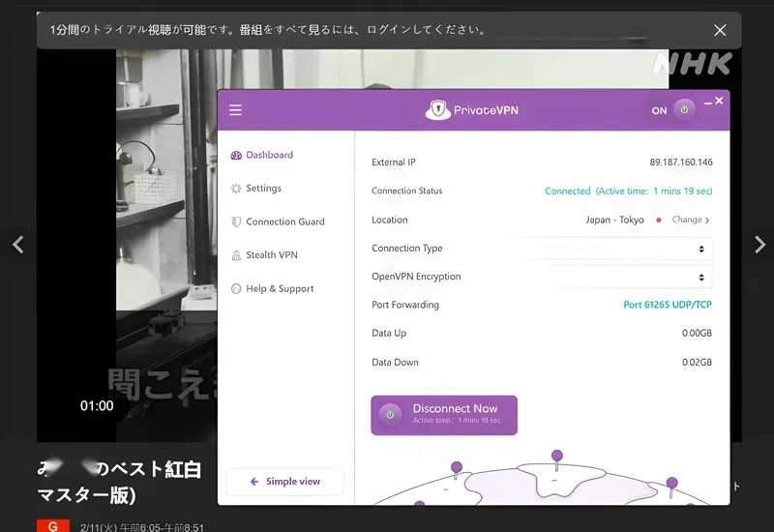This screenshot has height=532, width=774.
Task: Close the PrivateVPN window
Action: 719,101
